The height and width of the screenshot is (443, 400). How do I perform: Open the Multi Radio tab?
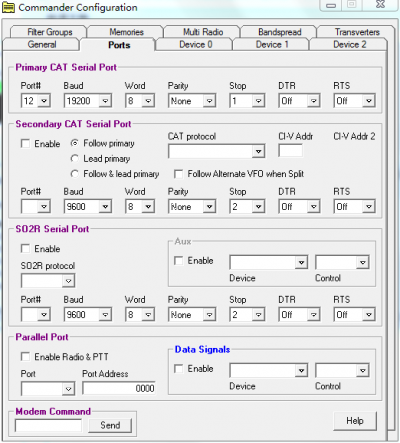click(203, 32)
